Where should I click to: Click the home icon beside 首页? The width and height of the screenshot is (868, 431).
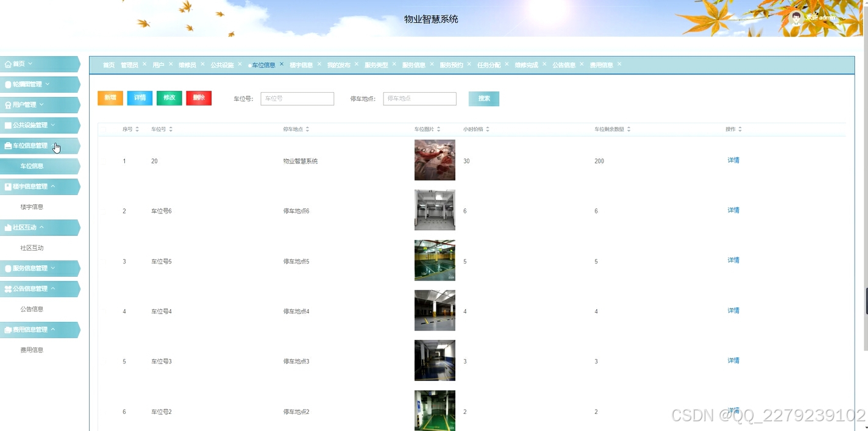pyautogui.click(x=7, y=63)
